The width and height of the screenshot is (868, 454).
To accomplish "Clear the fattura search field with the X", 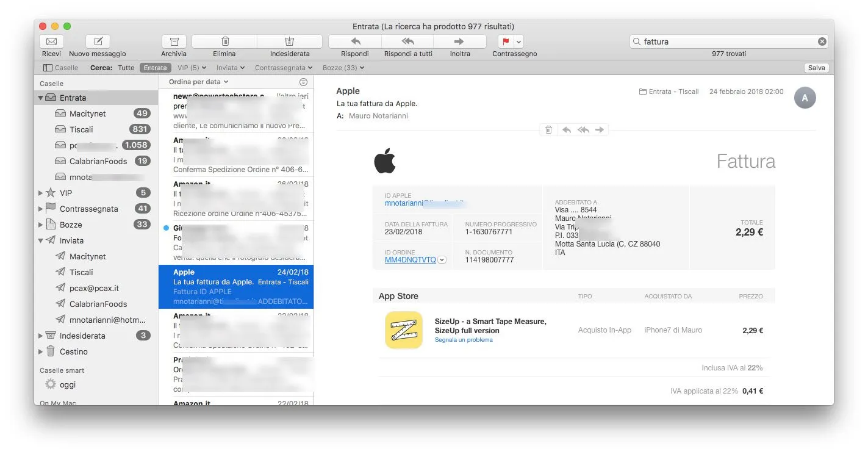I will tap(823, 41).
